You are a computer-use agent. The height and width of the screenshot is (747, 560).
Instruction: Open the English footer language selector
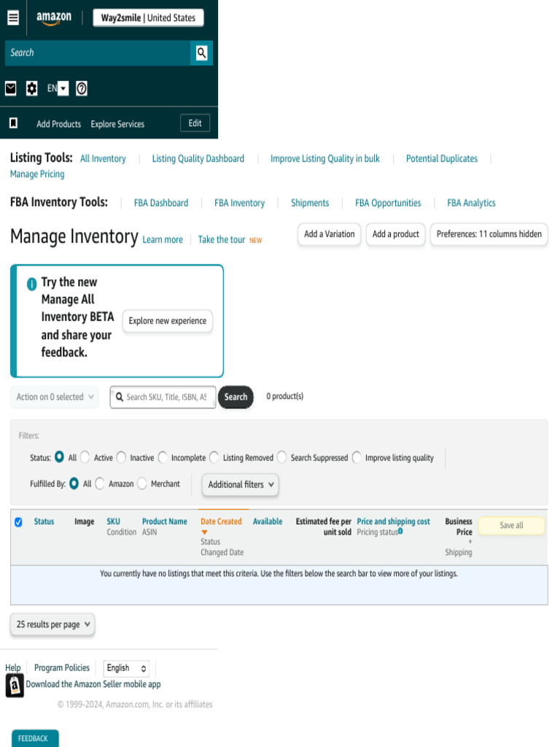(x=125, y=668)
